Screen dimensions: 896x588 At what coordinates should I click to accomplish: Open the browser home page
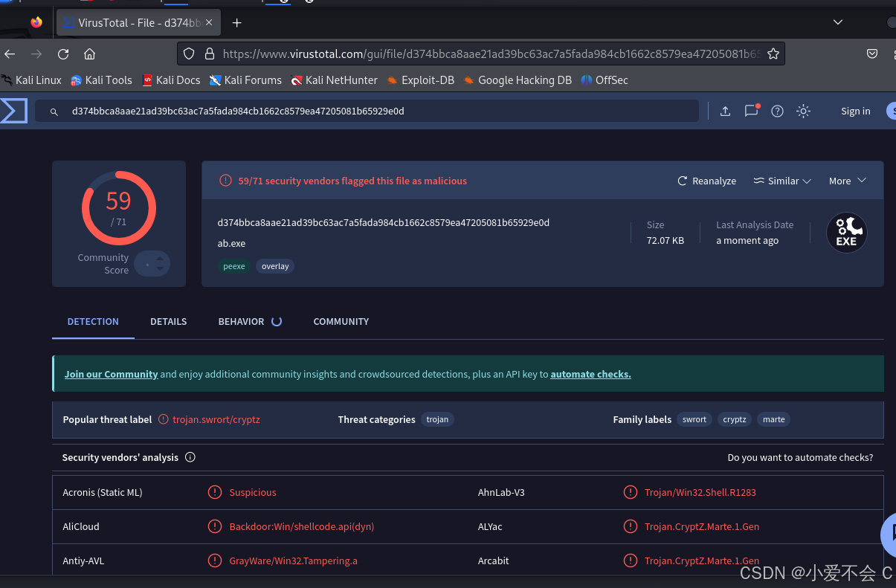(89, 54)
